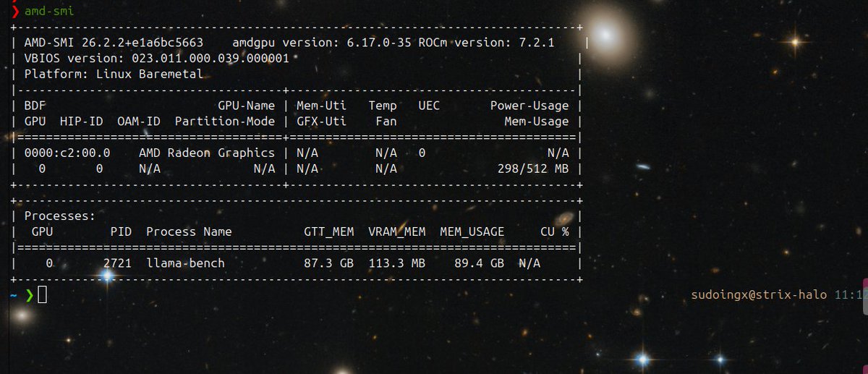This screenshot has height=374, width=868.
Task: Click the 'Power-Usage' column header
Action: tap(529, 106)
